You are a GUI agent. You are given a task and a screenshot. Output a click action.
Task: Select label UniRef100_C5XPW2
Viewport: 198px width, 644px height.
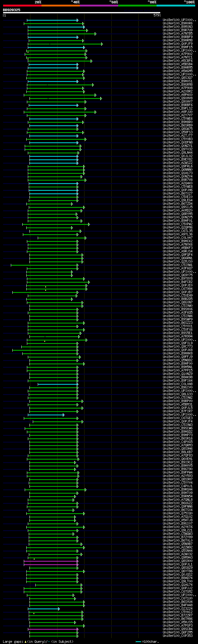tap(178, 224)
